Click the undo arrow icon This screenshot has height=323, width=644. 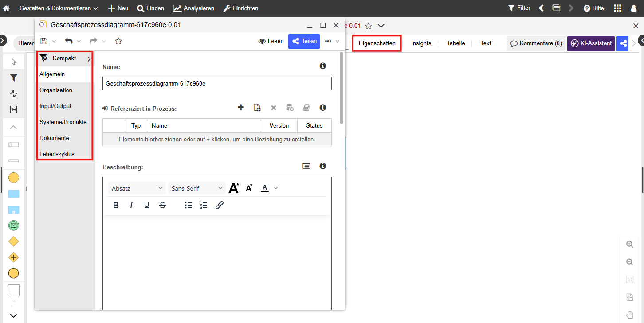69,41
